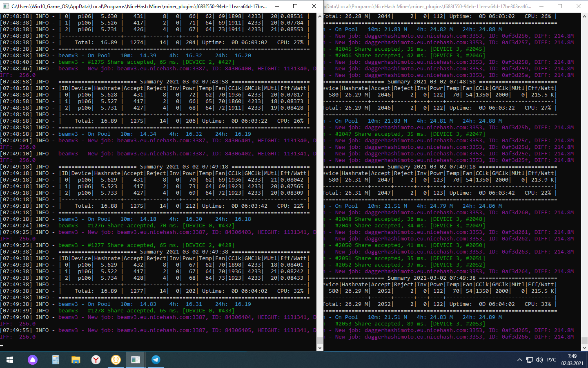Click the '#2050 Share accepted, 41 ms' line

[405, 245]
